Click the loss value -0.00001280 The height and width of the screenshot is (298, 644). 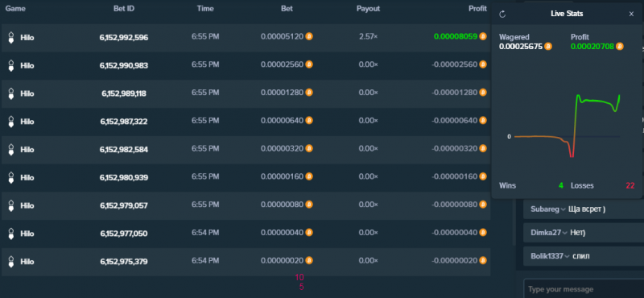[455, 92]
